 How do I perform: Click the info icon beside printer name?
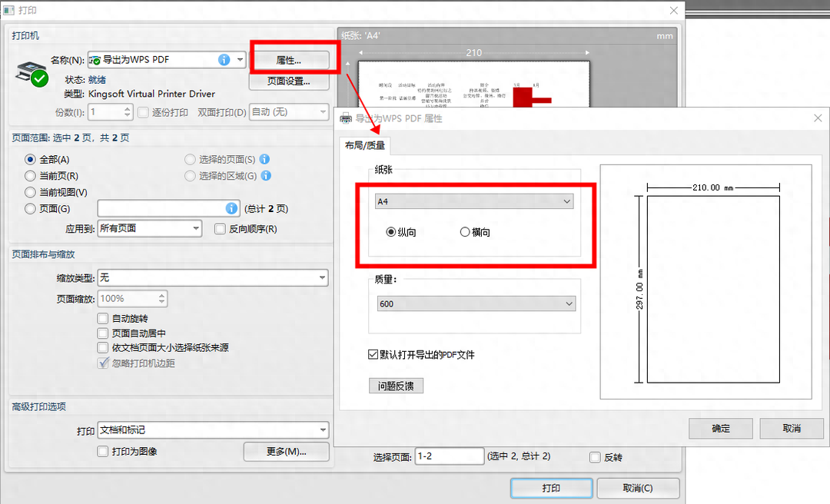coord(224,60)
